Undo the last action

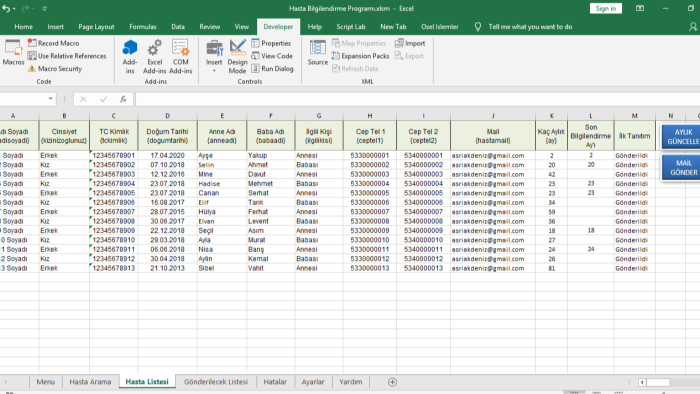coord(6,8)
